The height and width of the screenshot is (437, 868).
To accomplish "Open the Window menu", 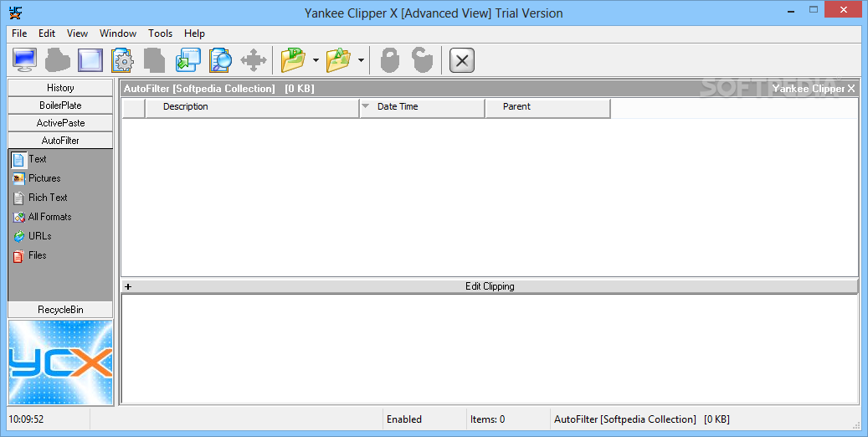I will (x=118, y=33).
